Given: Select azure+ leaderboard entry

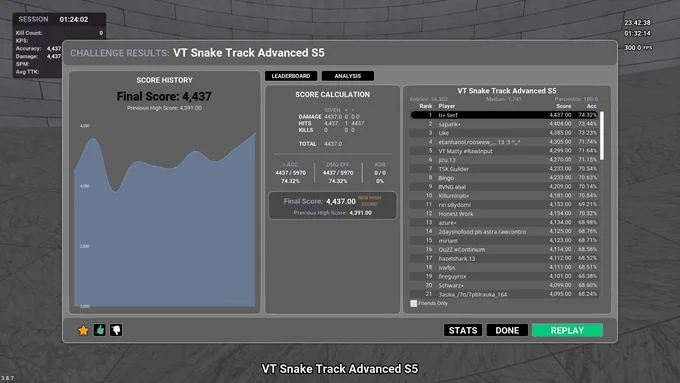Looking at the screenshot, I should pyautogui.click(x=504, y=223).
